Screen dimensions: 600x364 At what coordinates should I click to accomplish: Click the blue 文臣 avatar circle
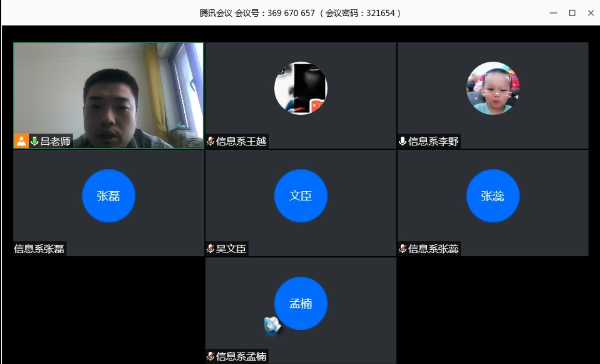pyautogui.click(x=300, y=196)
